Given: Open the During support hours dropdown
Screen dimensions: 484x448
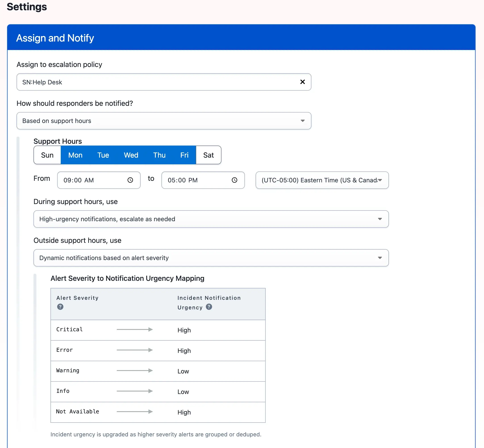Looking at the screenshot, I should (x=211, y=219).
